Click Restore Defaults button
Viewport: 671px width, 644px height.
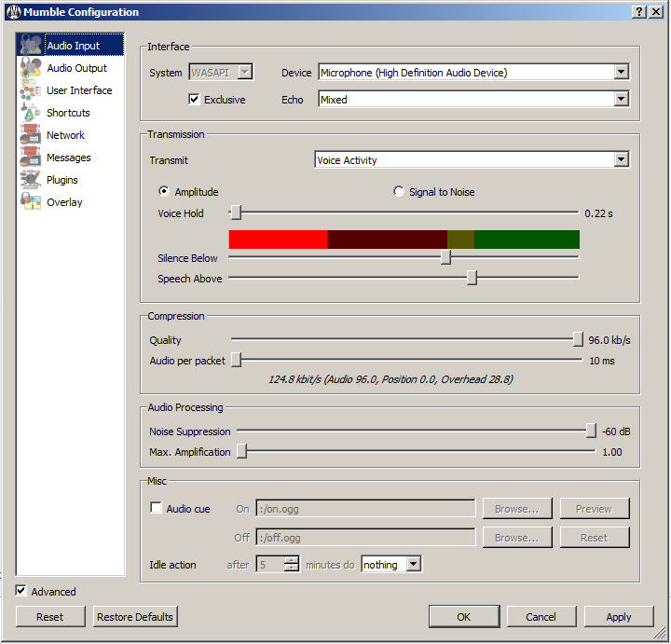pos(135,617)
